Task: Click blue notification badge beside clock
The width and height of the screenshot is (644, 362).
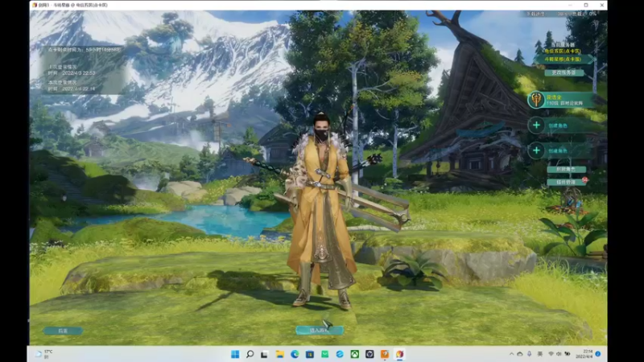Action: (598, 354)
